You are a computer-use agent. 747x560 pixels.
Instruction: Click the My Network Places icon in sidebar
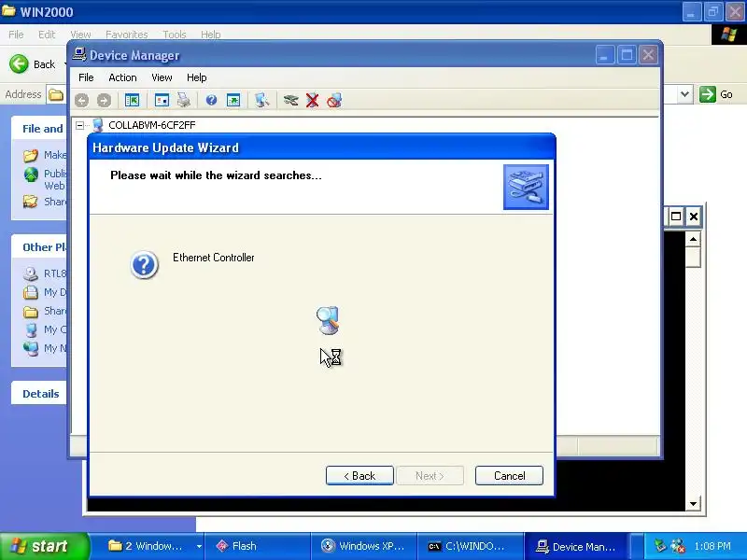(x=31, y=348)
